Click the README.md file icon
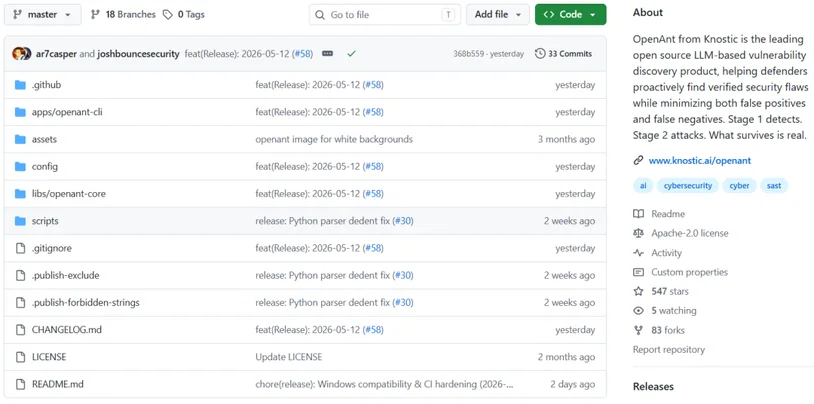This screenshot has height=404, width=814. (20, 384)
